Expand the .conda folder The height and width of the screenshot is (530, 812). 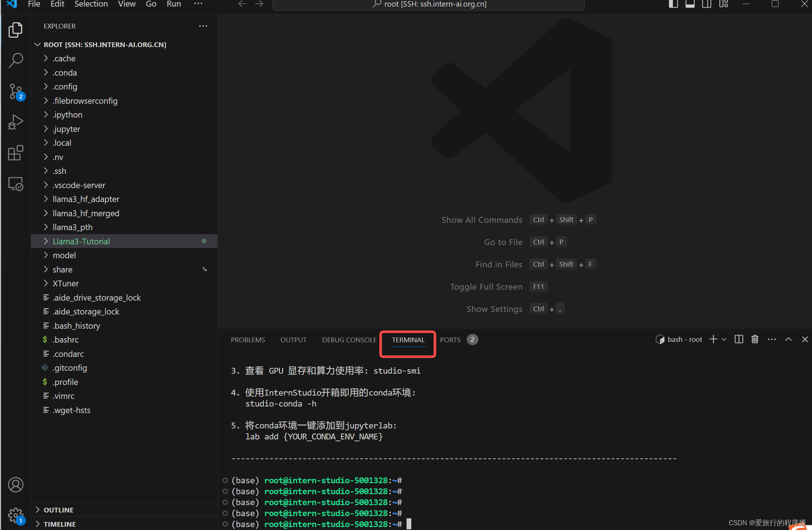pos(124,73)
